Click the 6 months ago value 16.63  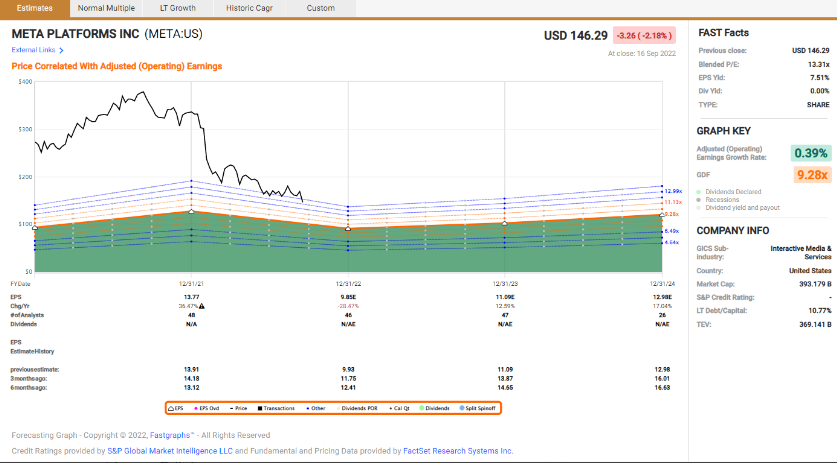point(662,388)
